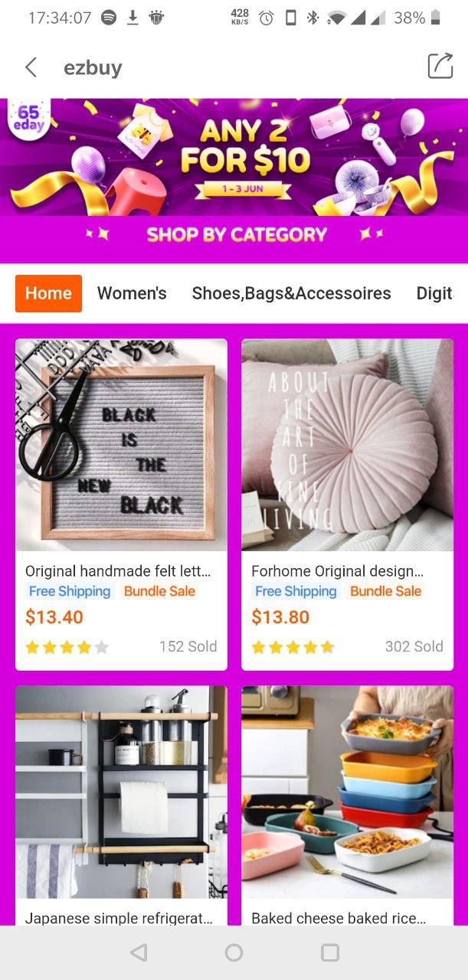Screen dimensions: 468x980
Task: Open the partially visible Digit tab
Action: [x=434, y=293]
